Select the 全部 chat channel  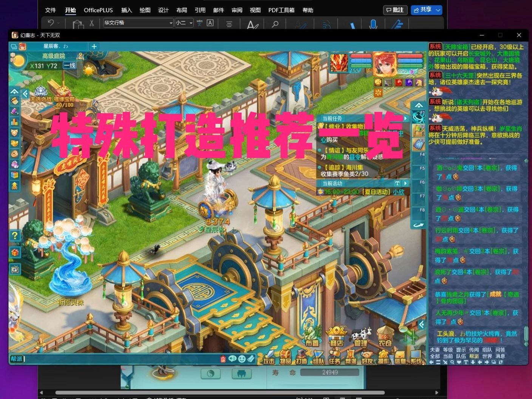[435, 356]
